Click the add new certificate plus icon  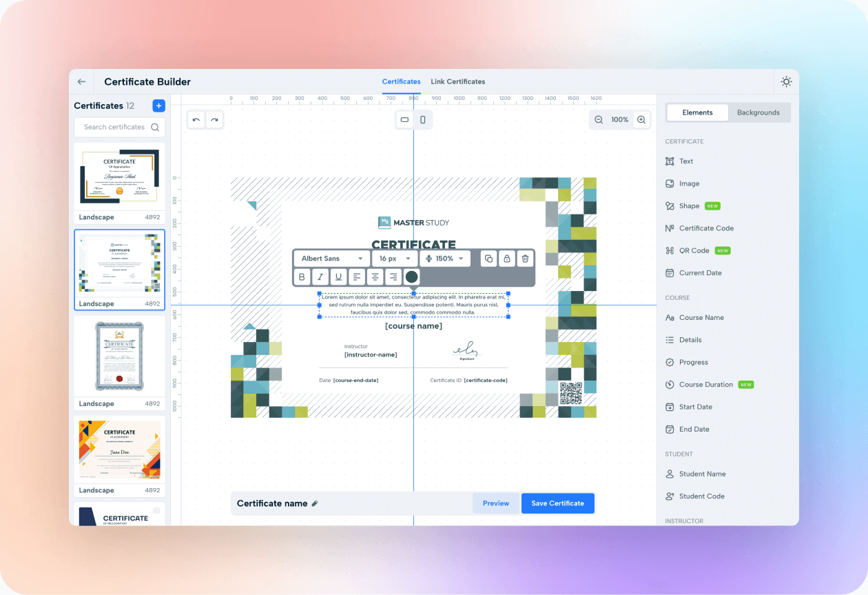point(158,105)
